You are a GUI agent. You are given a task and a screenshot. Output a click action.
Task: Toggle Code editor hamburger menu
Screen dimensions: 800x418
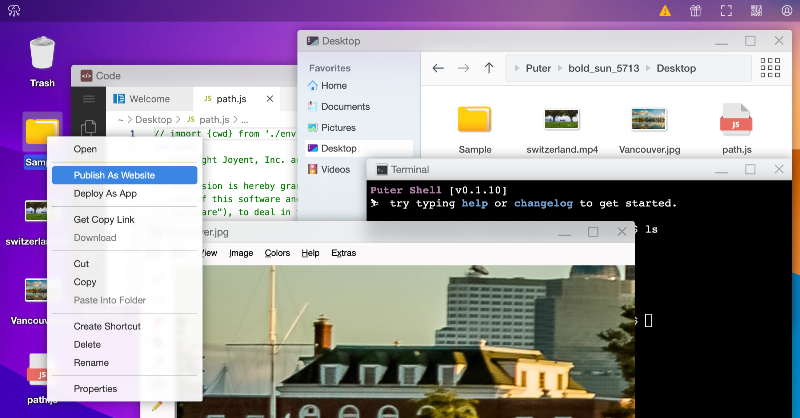[x=89, y=99]
